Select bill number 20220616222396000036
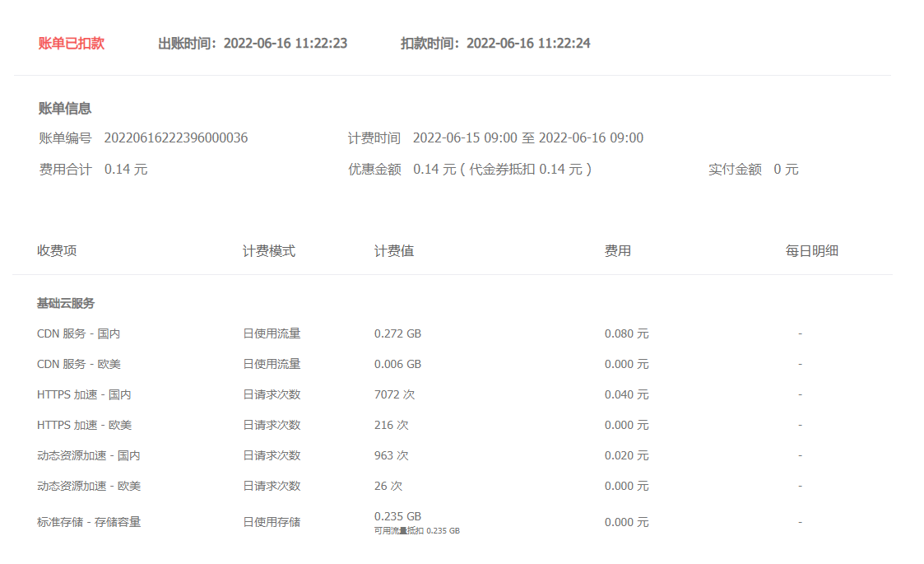Screen dimensions: 924x564 (x=175, y=138)
